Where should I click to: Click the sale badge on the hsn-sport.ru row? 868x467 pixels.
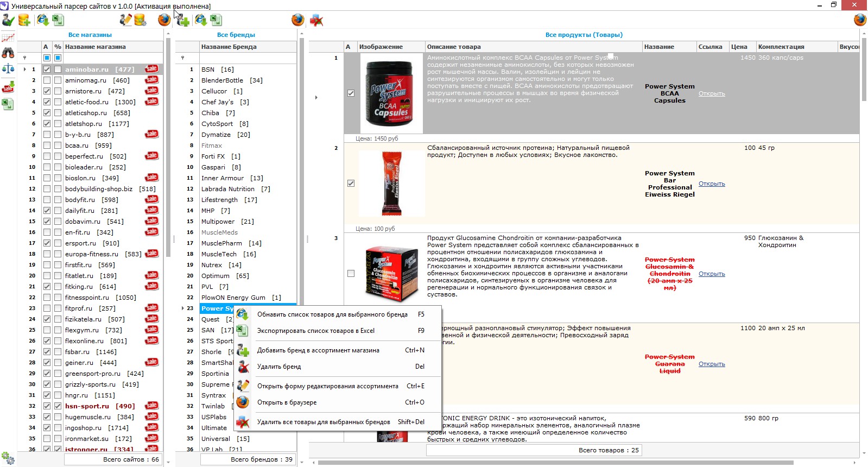point(151,406)
